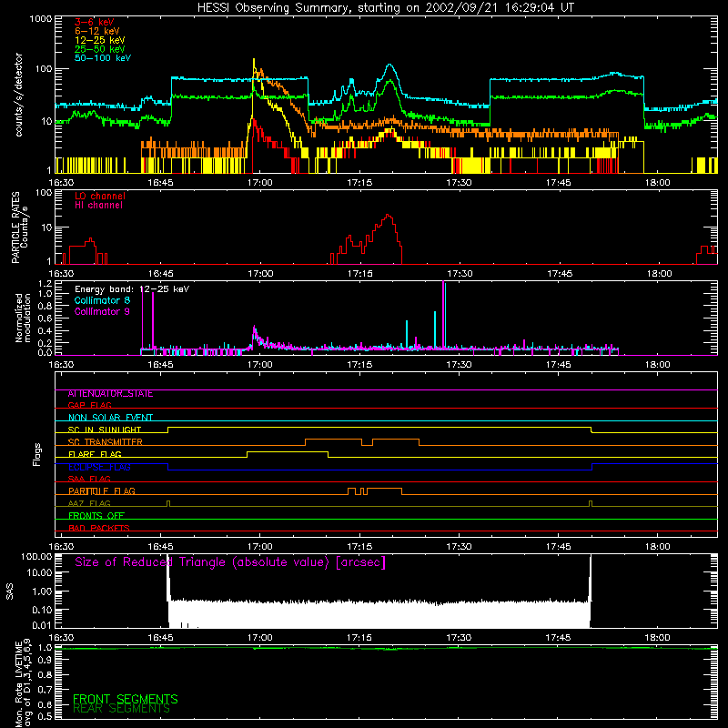This screenshot has height=728, width=728.
Task: Click the 17:15 label under the particle rates panel
Action: tap(359, 274)
